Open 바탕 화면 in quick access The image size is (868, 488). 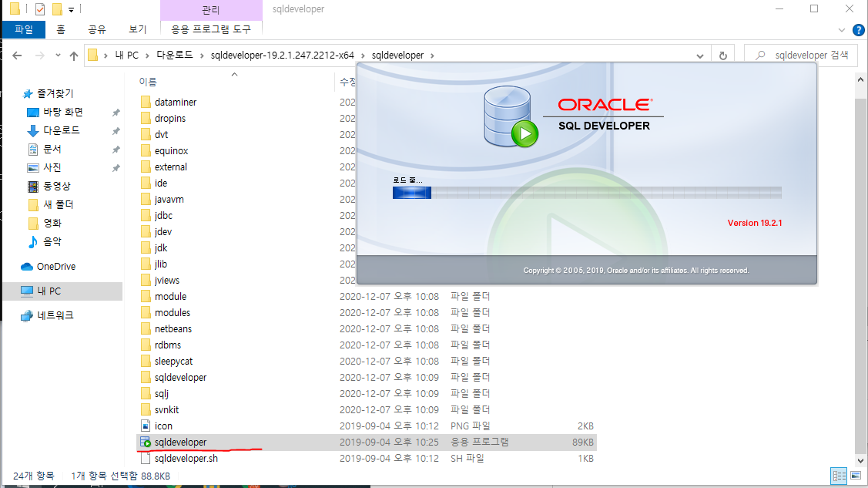pos(63,112)
